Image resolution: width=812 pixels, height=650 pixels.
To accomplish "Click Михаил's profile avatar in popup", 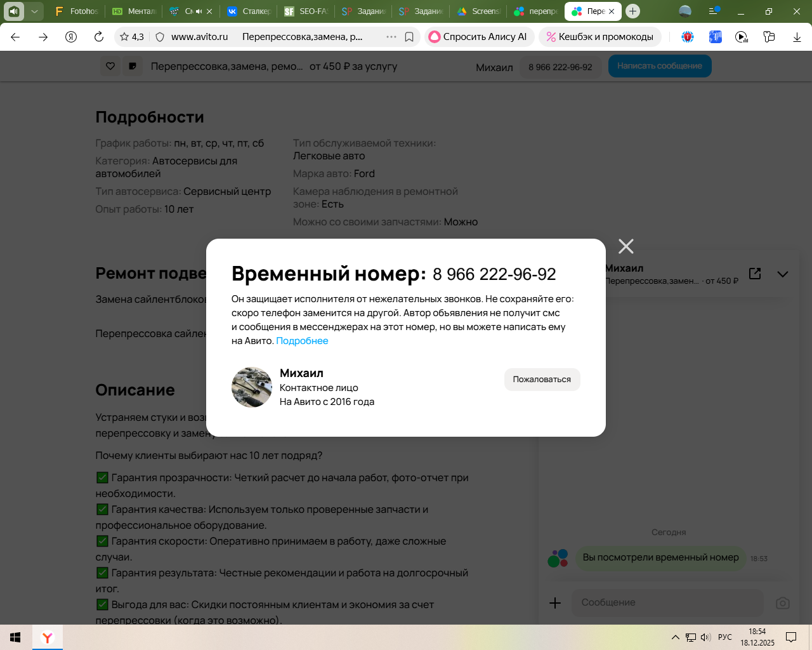I will 252,387.
